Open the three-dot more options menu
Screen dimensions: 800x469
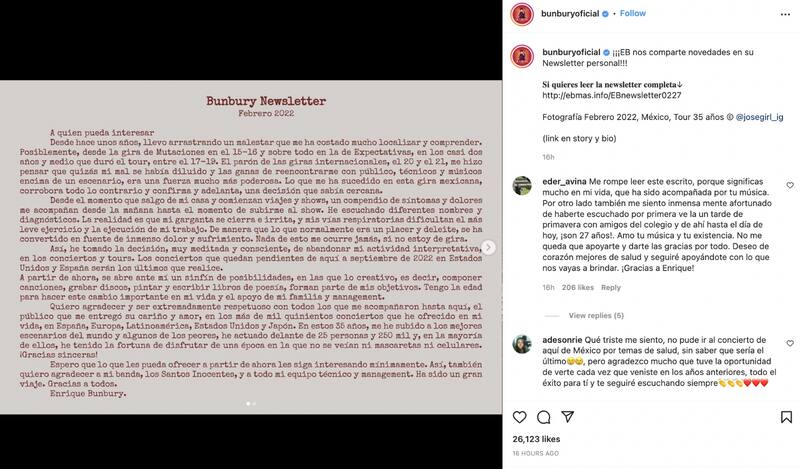coord(778,15)
